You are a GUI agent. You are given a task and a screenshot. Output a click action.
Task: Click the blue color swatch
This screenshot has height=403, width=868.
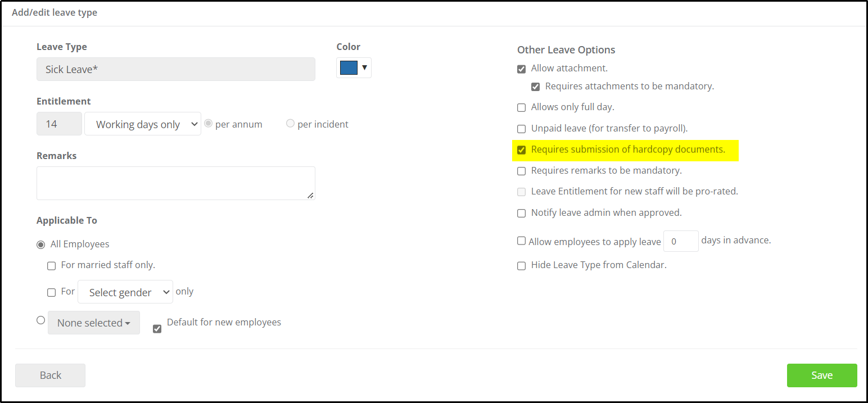[x=349, y=68]
